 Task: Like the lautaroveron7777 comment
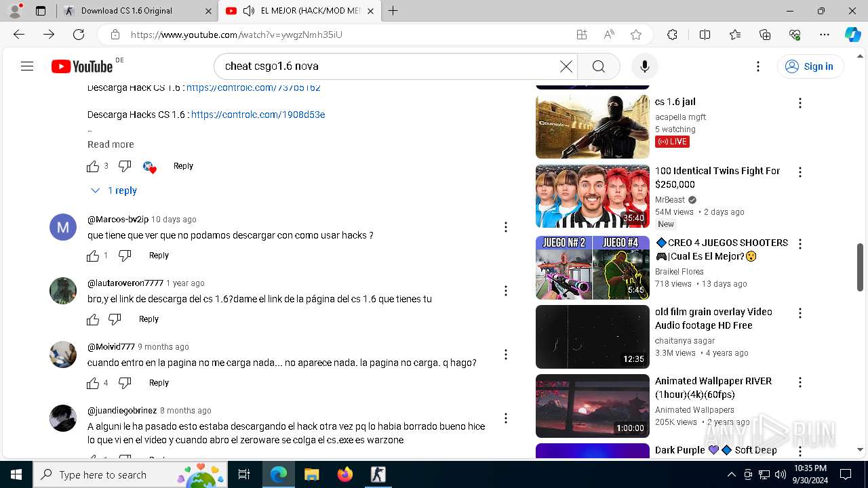93,319
